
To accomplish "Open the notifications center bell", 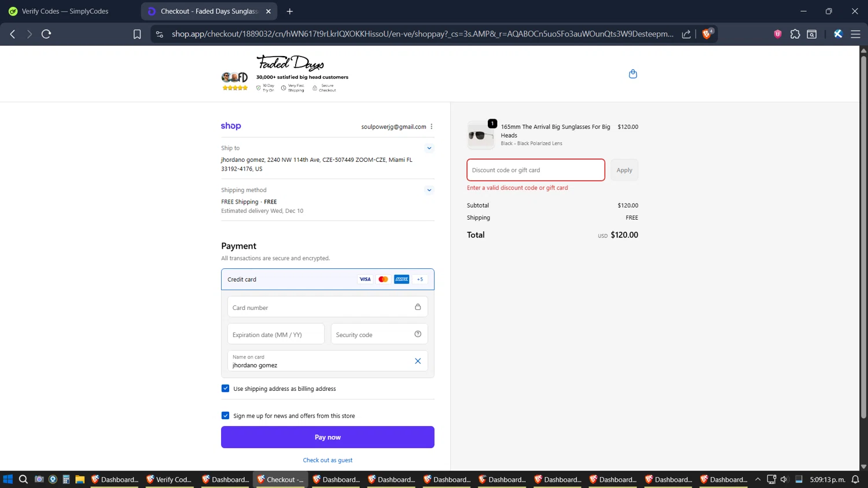I will 855,479.
